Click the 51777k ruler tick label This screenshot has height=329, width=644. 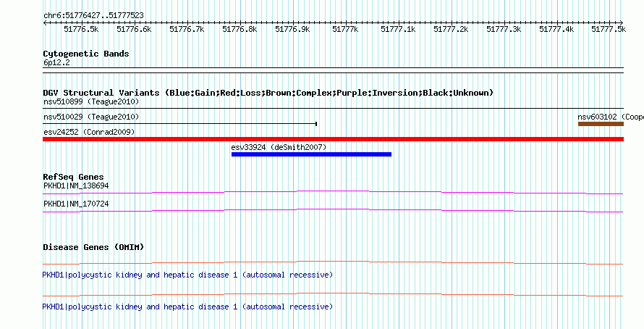pos(345,29)
